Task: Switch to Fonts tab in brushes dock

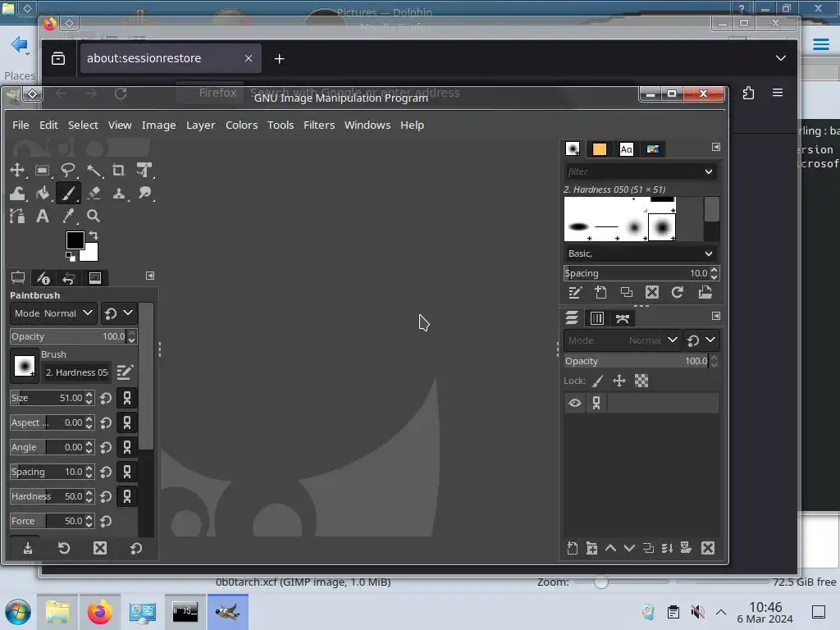Action: [626, 149]
